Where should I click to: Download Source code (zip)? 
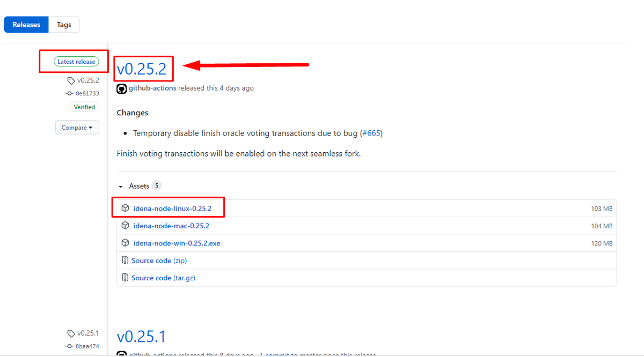point(159,261)
